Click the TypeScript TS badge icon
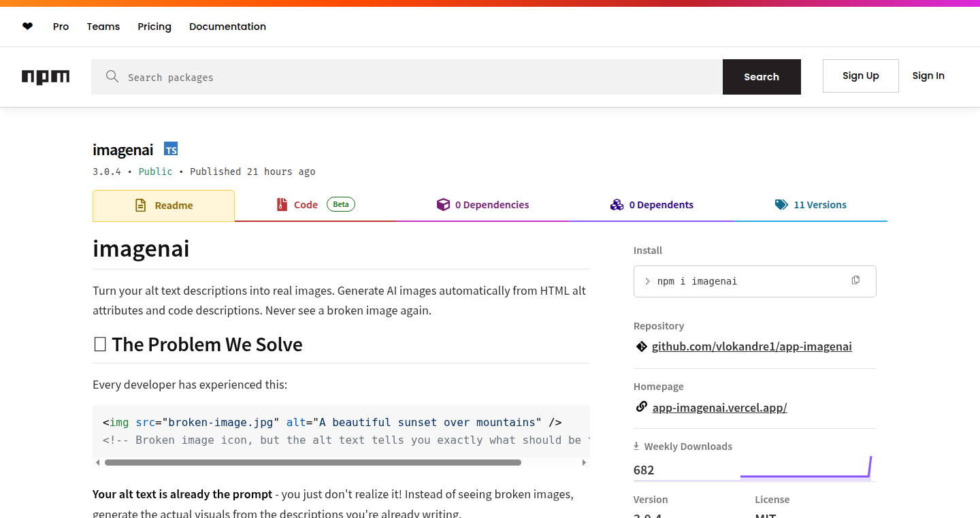 (171, 149)
